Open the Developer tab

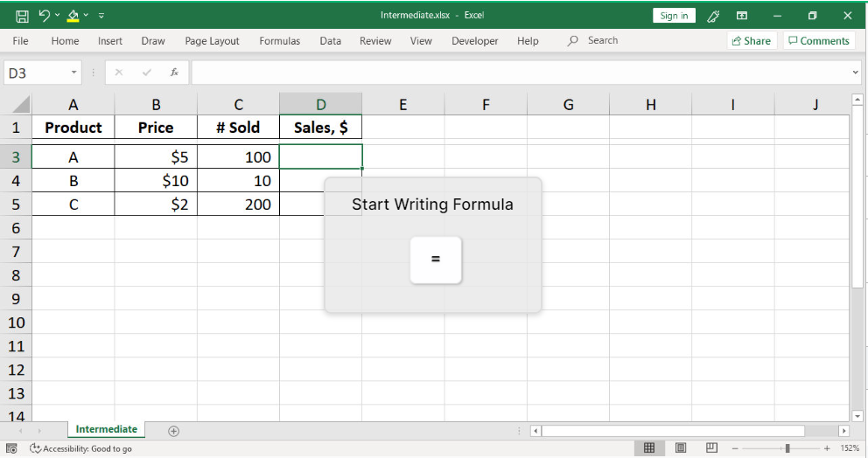click(x=474, y=41)
